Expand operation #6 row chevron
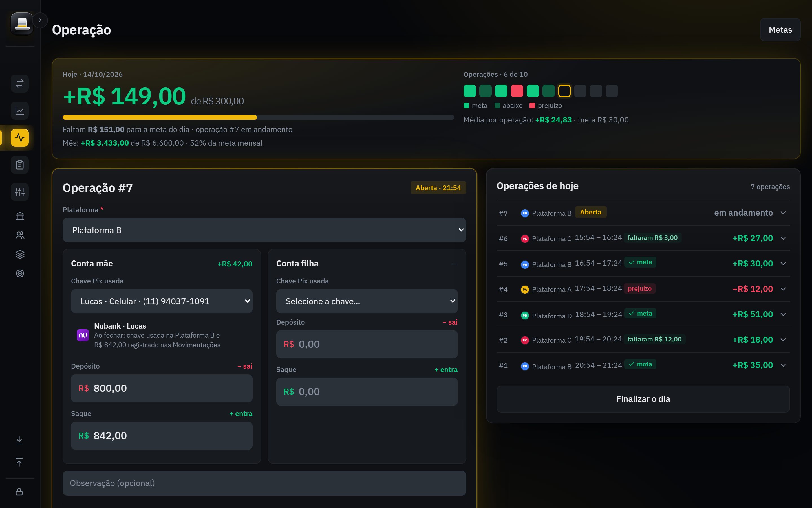 click(783, 238)
